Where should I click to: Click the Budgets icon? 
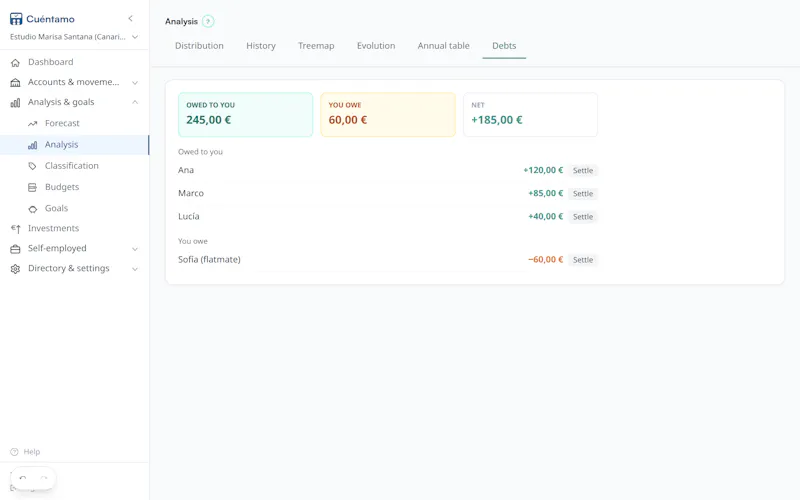point(33,187)
